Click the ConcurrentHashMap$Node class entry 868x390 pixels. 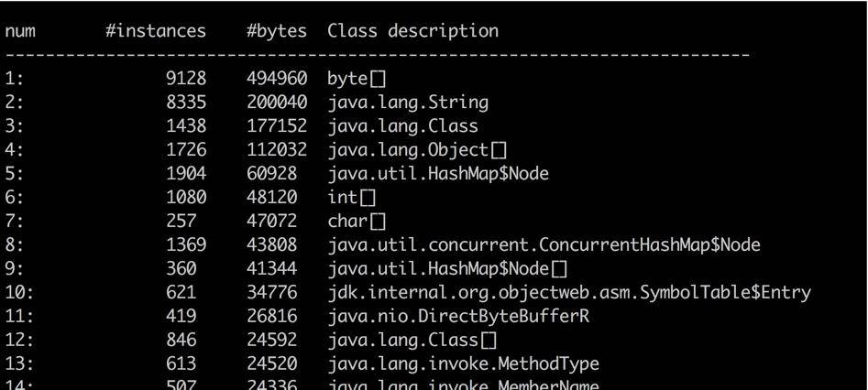pos(544,244)
